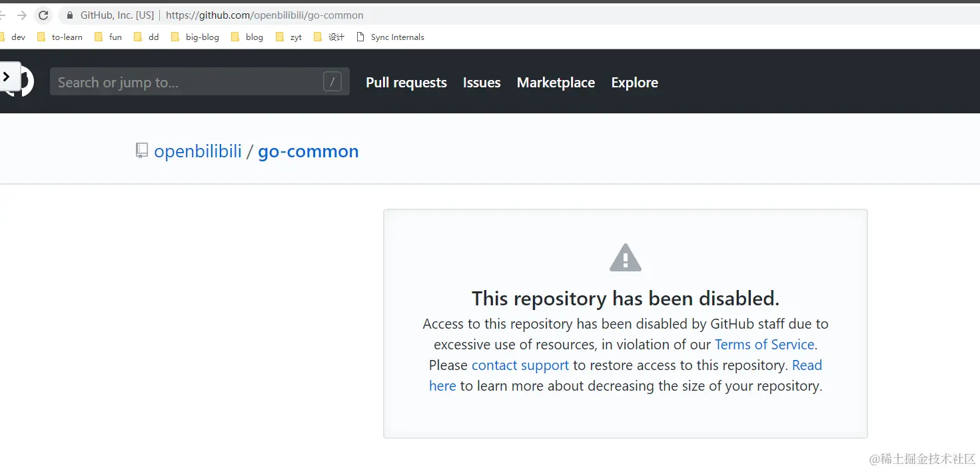Click the browser forward arrow
Image resolution: width=980 pixels, height=470 pixels.
[22, 15]
